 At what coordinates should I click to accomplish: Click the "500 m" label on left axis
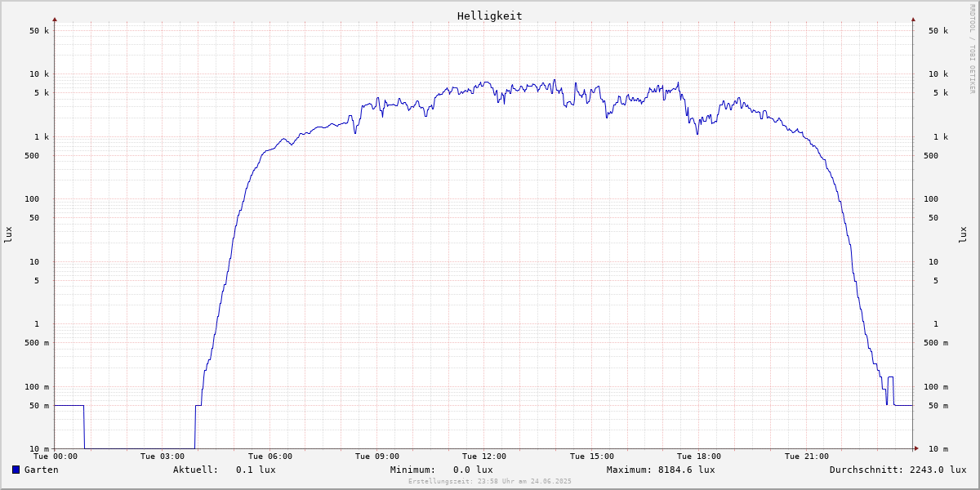click(37, 343)
